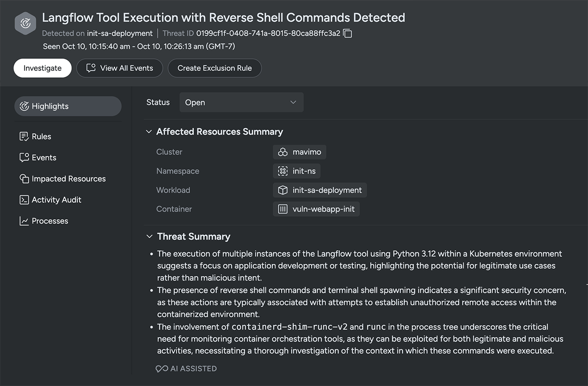Collapse the Threat Summary section
The image size is (588, 386).
click(149, 237)
